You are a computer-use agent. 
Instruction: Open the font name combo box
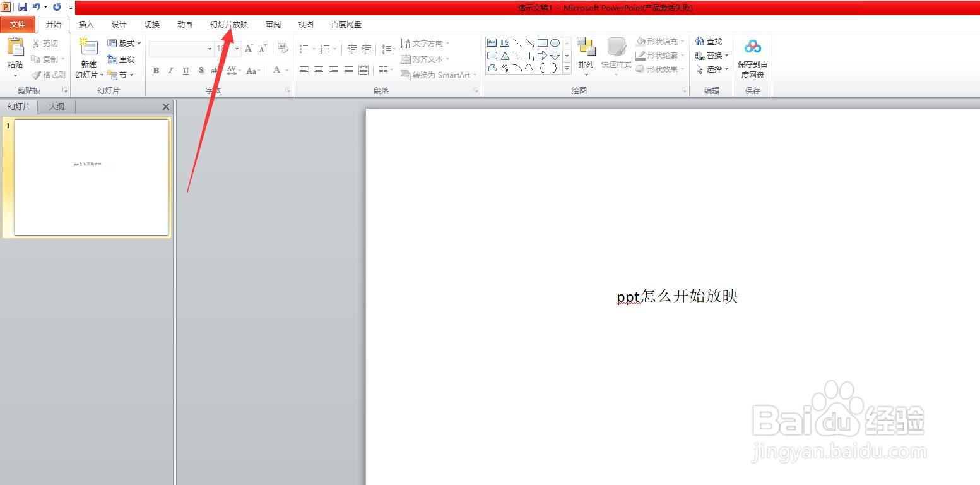[182, 49]
